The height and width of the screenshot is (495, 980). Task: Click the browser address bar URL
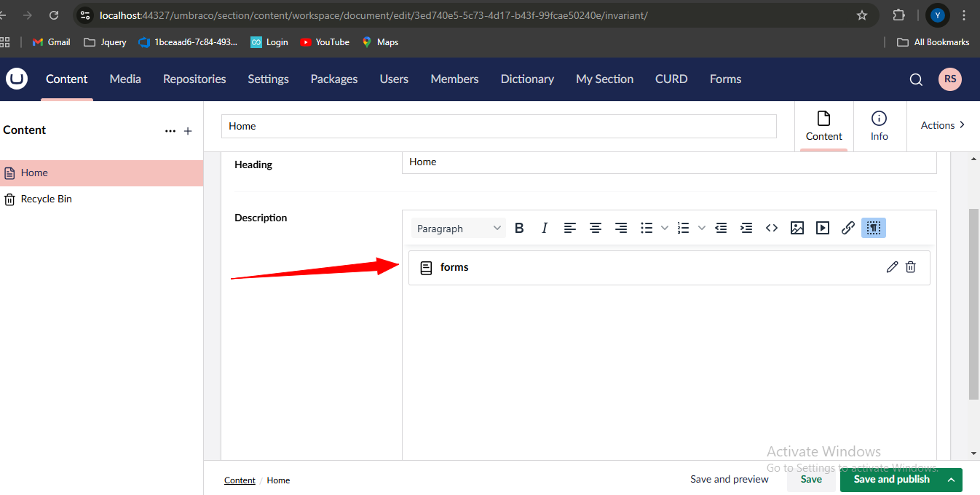click(x=374, y=15)
